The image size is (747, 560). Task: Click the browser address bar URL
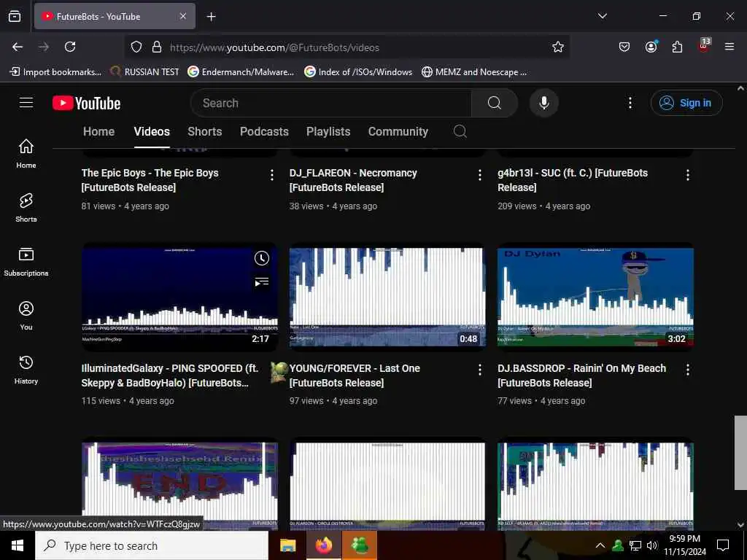pos(274,47)
